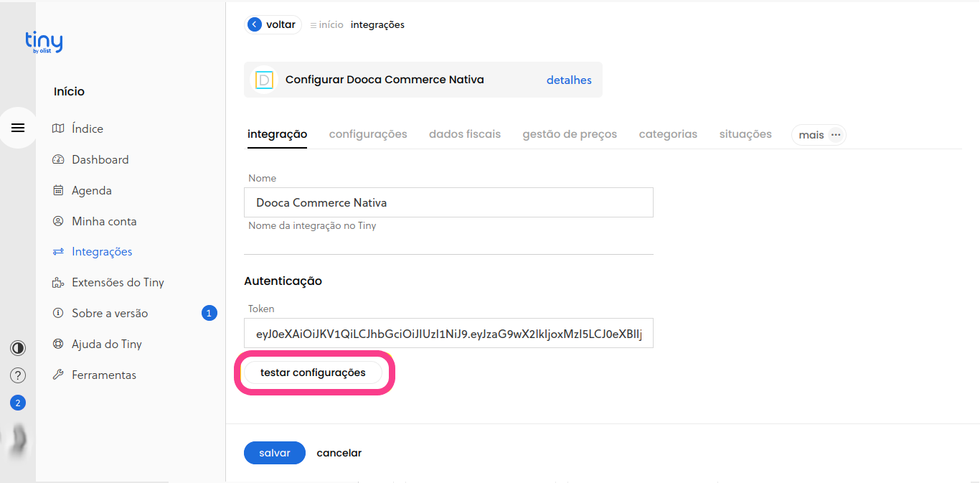This screenshot has width=980, height=483.
Task: Click the blue back arrow icon
Action: coord(255,24)
